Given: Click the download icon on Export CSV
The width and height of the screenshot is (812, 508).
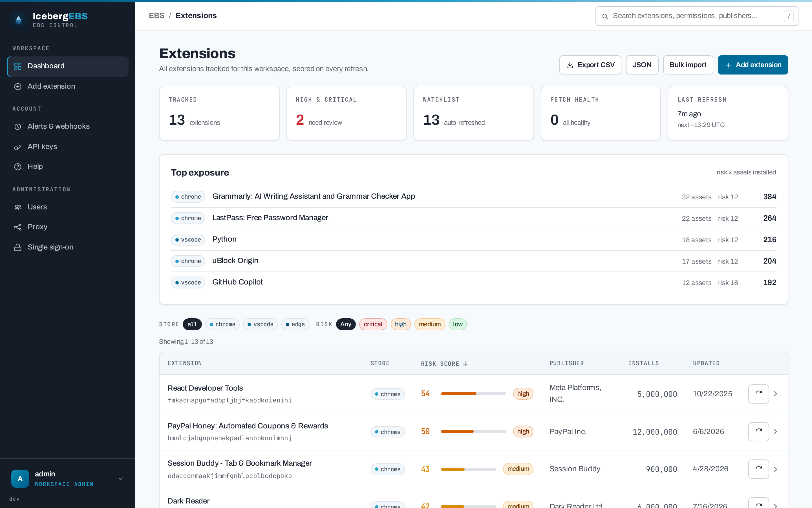Looking at the screenshot, I should pos(570,65).
